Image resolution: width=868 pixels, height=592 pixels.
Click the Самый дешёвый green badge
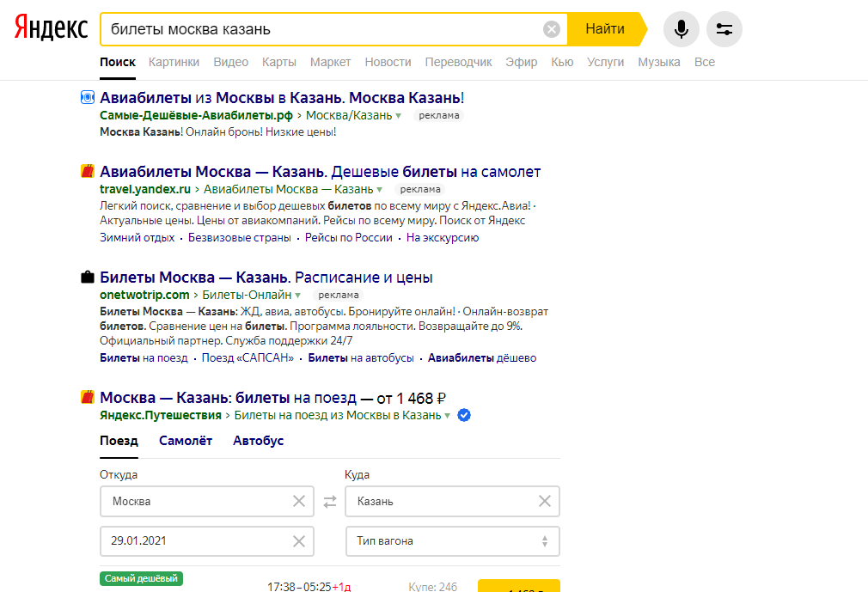click(x=141, y=578)
